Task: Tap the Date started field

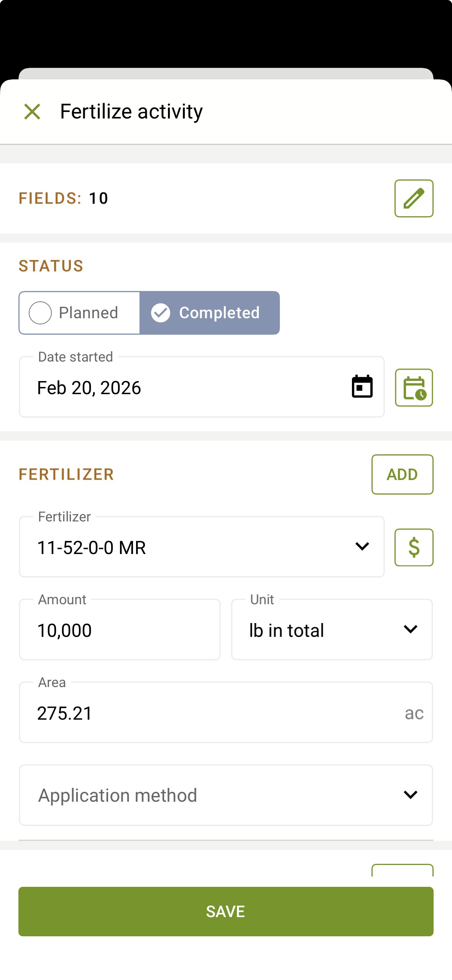Action: click(x=184, y=388)
